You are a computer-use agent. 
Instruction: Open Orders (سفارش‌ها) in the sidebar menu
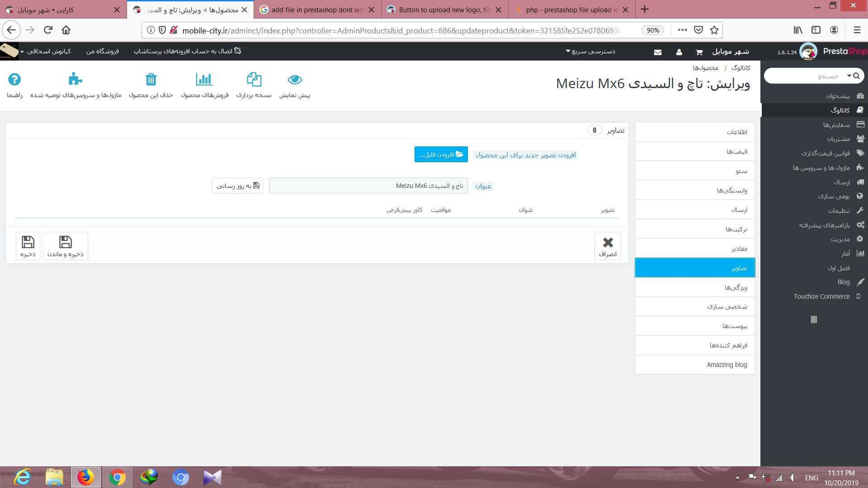pos(814,125)
